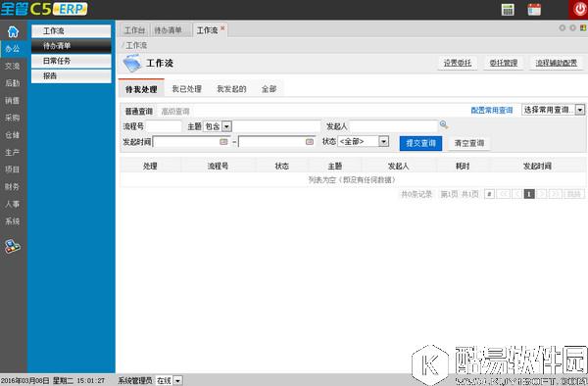Click the 发起人 column header

398,166
